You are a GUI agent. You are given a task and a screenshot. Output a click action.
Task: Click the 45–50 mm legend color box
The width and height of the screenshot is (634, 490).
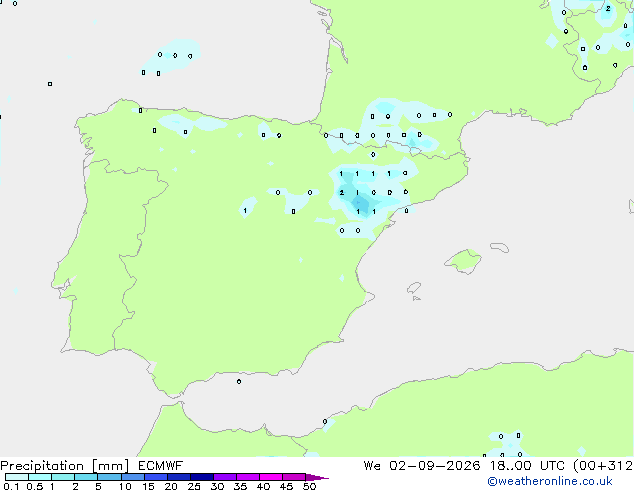click(x=294, y=477)
